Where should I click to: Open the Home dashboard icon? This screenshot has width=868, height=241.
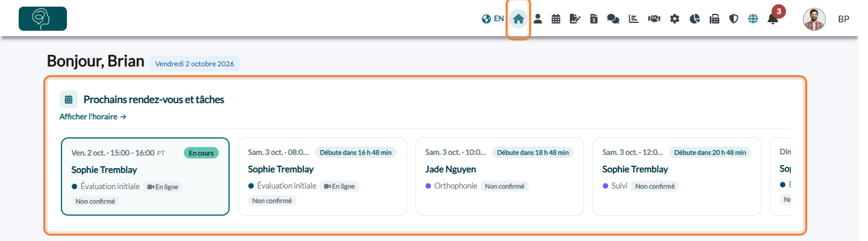(x=518, y=19)
